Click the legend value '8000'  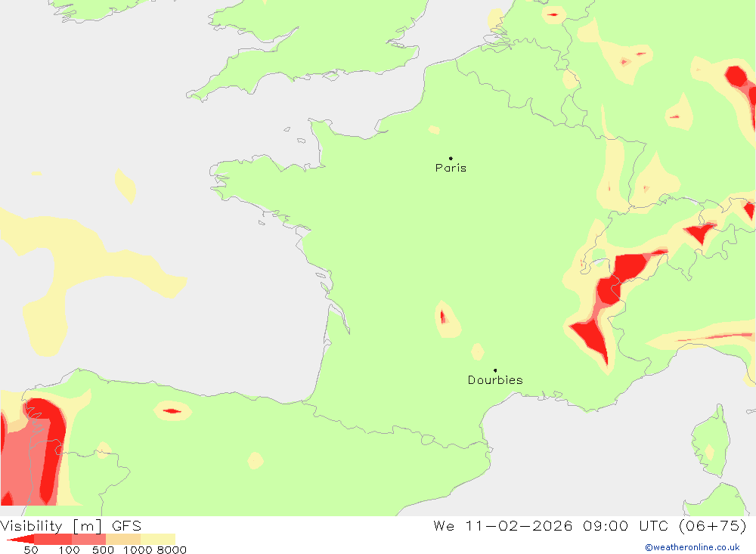(x=172, y=549)
